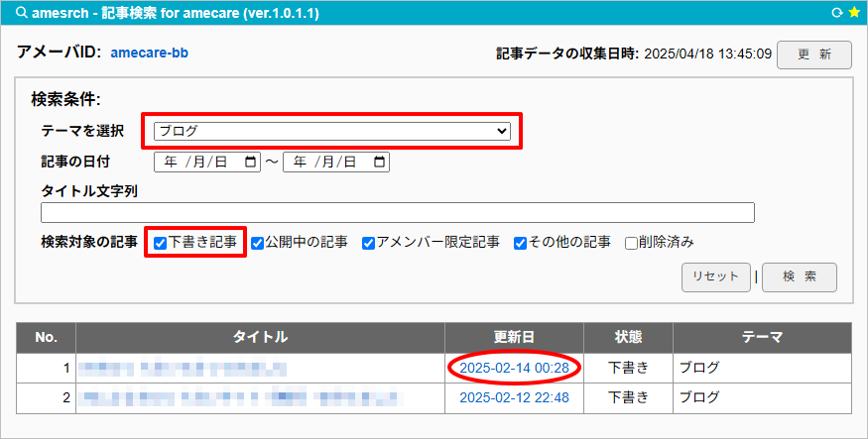Open calendar picker of end date field
The image size is (868, 439).
tap(379, 162)
